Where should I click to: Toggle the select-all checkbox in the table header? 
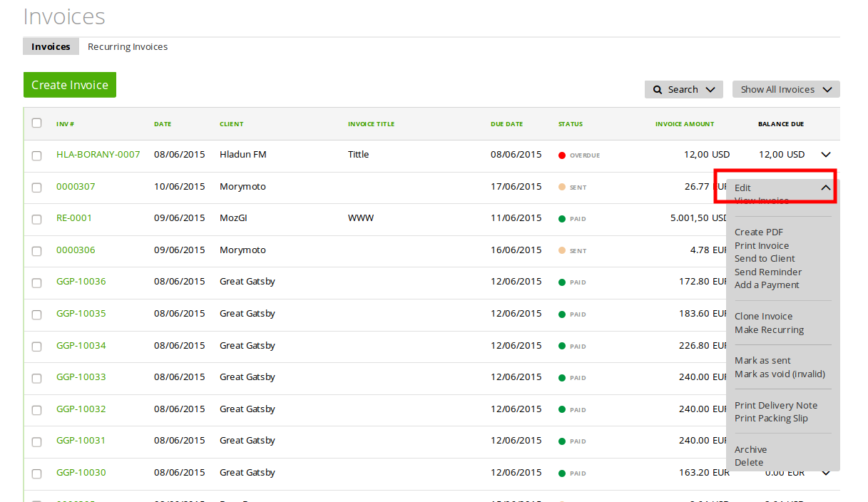tap(36, 123)
